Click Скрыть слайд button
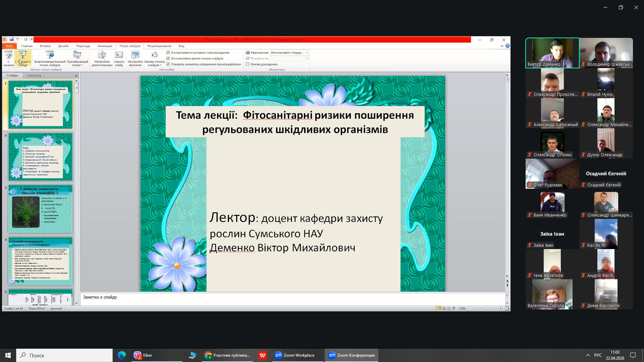Screen dimensions: 644x362 tap(119, 58)
